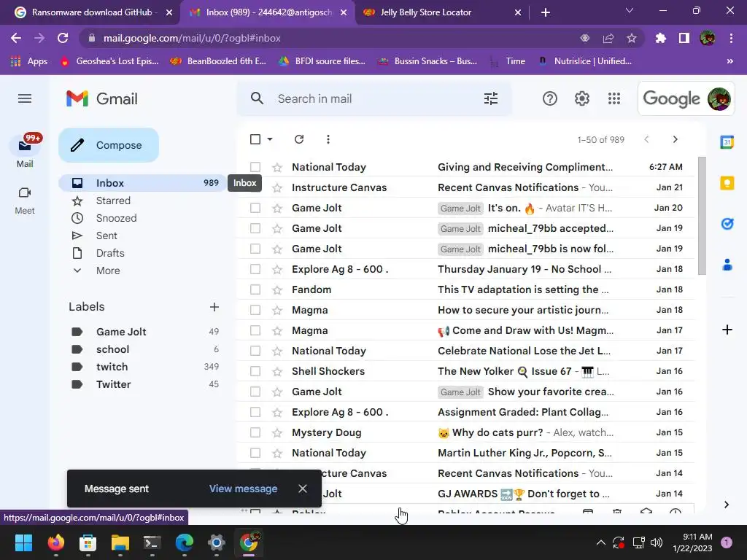The image size is (747, 560).
Task: Check the Fandom email checkbox
Action: [x=255, y=289]
